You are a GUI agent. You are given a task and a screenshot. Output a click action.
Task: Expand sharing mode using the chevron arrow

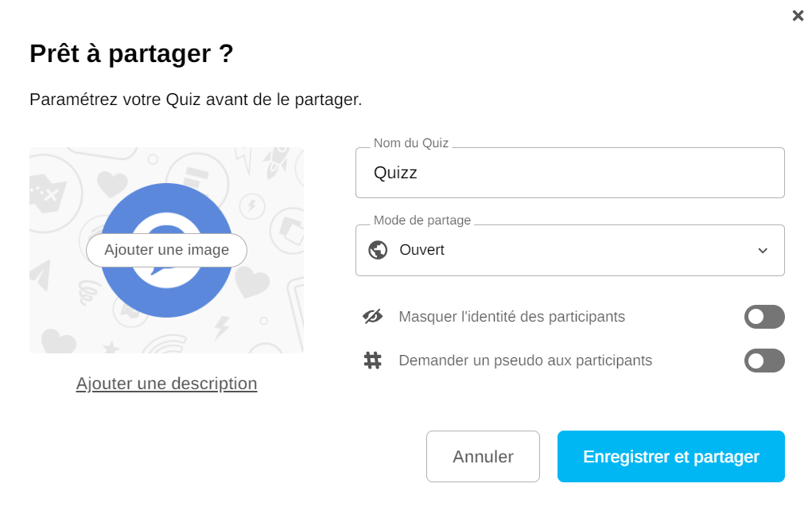(x=763, y=251)
